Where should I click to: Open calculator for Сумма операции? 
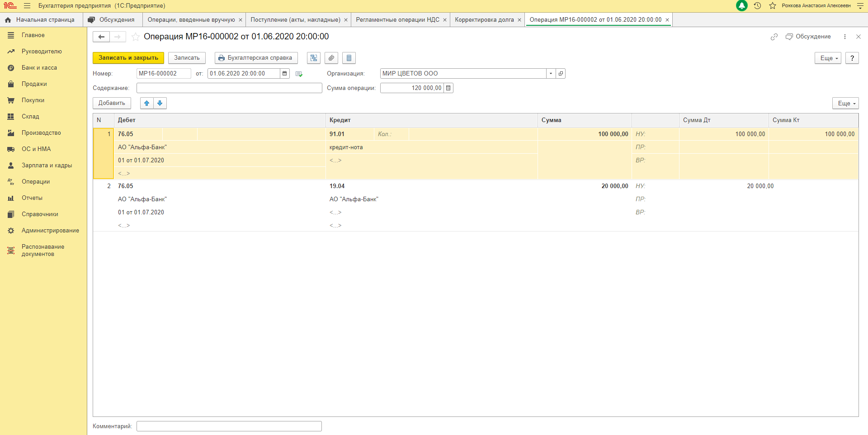[448, 88]
